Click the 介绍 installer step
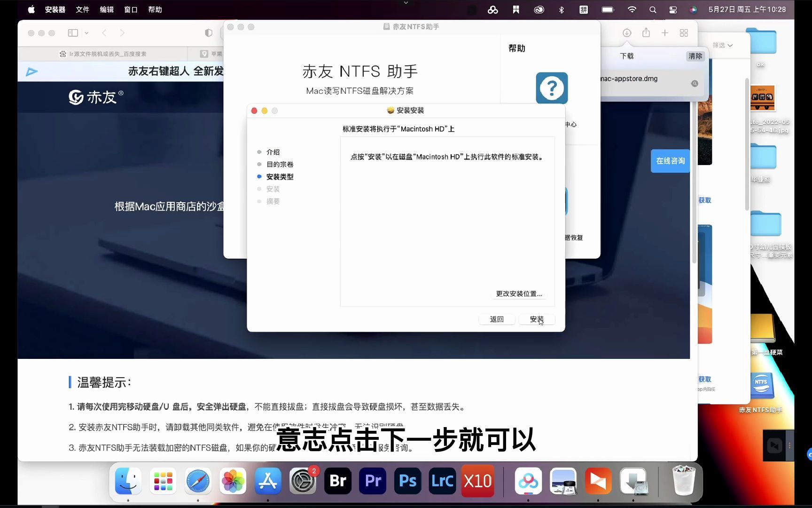The width and height of the screenshot is (812, 508). [273, 152]
